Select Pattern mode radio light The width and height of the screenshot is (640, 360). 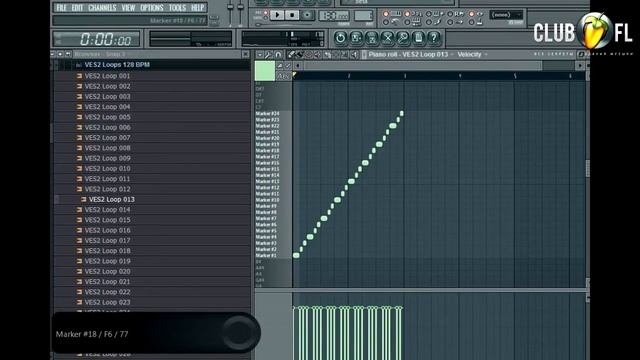pyautogui.click(x=266, y=13)
